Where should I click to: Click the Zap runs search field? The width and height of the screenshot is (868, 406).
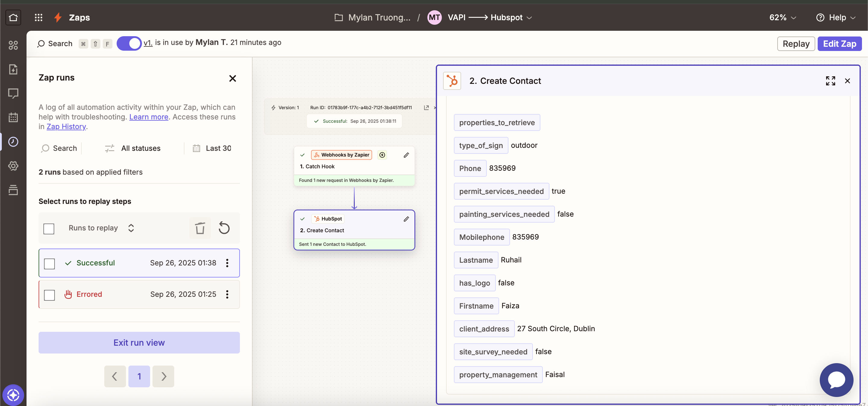[60, 148]
